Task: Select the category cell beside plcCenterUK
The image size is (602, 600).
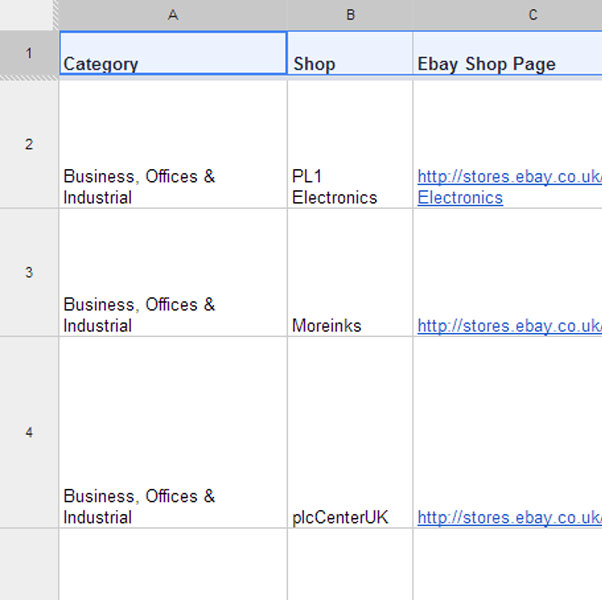Action: [x=173, y=432]
